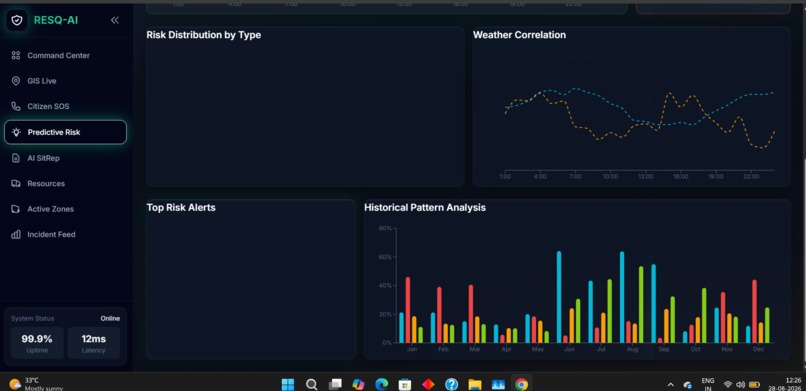Open Active Zones view
This screenshot has width=806, height=391.
[65, 209]
